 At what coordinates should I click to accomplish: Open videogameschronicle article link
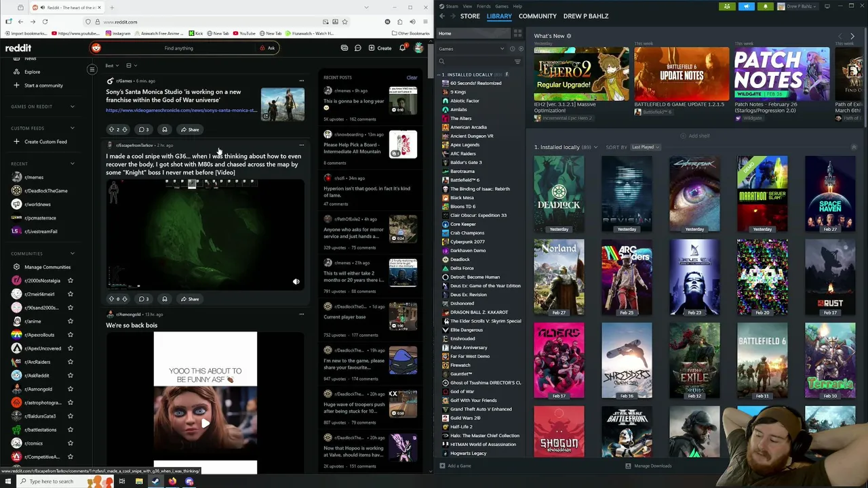(x=181, y=110)
